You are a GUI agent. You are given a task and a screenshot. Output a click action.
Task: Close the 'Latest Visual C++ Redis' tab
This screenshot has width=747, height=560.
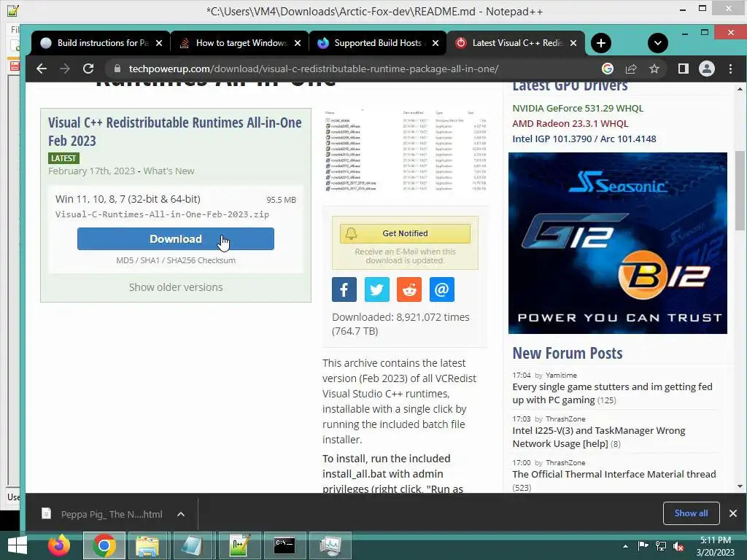click(573, 43)
